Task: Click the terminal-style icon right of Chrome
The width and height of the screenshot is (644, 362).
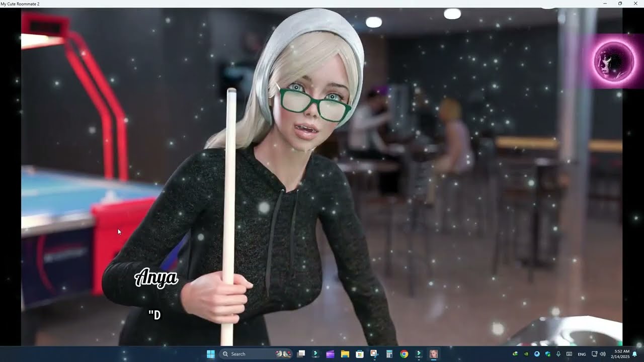Action: (419, 354)
